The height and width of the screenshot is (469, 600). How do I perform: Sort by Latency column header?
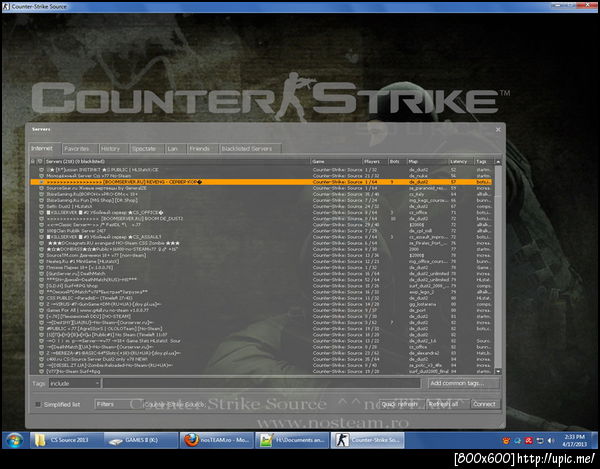click(x=461, y=161)
